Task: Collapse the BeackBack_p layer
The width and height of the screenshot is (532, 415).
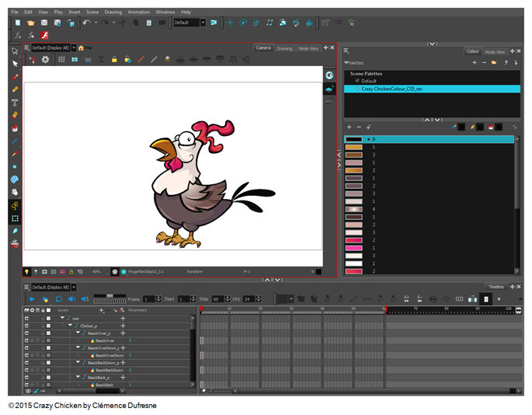Action: (78, 377)
